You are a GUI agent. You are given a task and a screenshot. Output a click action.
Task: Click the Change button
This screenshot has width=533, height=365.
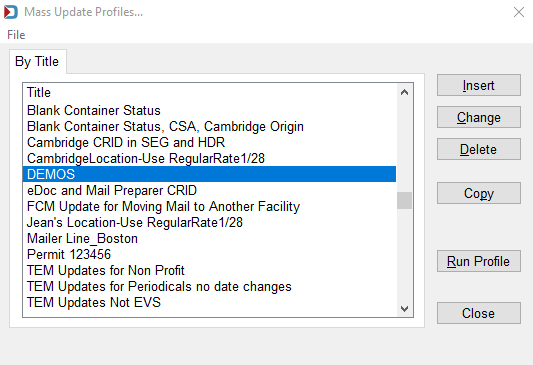click(479, 117)
